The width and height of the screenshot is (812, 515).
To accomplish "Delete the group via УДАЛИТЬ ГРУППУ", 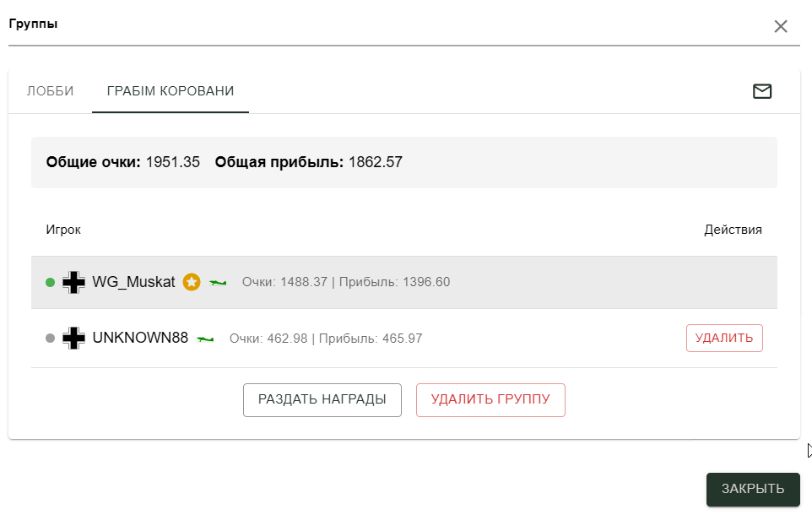I will 490,399.
